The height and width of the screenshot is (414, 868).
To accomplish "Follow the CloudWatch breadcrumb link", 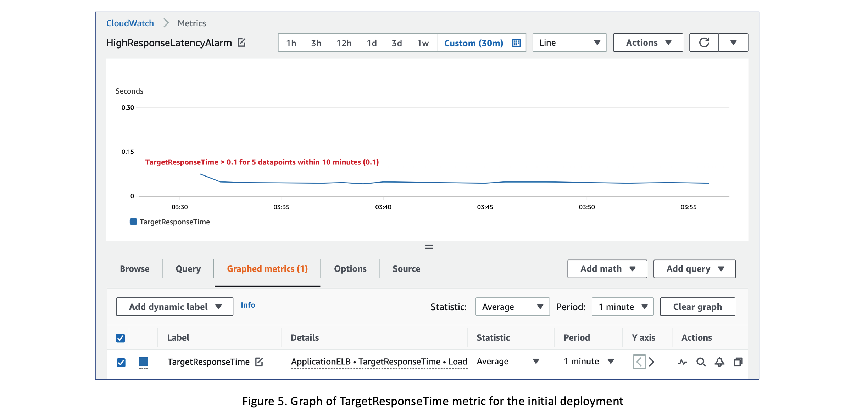I will tap(130, 23).
